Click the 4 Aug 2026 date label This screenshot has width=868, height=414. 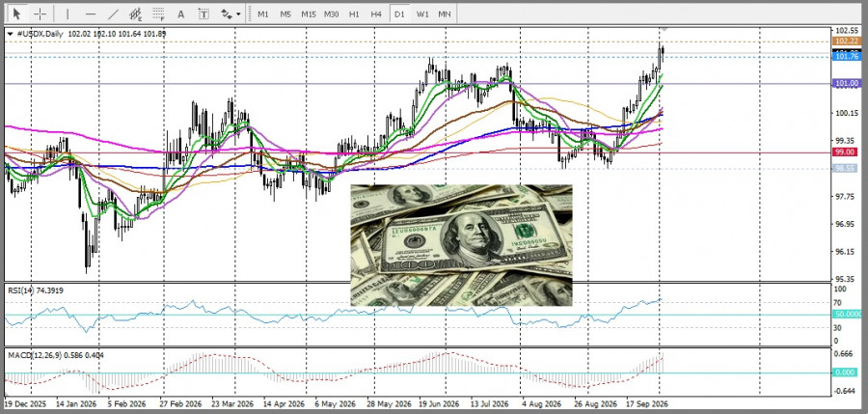click(540, 404)
